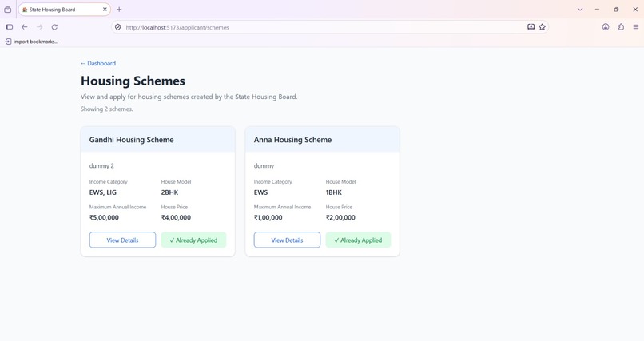
Task: Click the 'dummy 2' description text
Action: click(x=101, y=166)
